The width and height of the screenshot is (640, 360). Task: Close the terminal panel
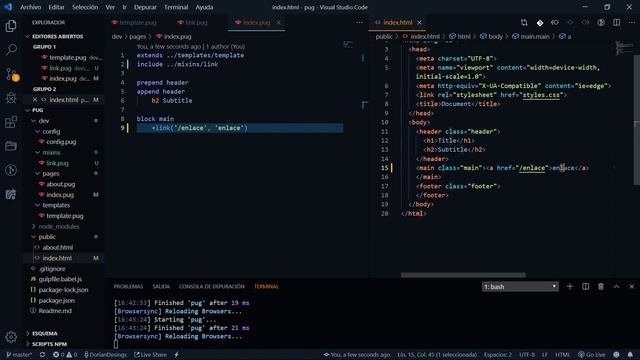pyautogui.click(x=631, y=287)
